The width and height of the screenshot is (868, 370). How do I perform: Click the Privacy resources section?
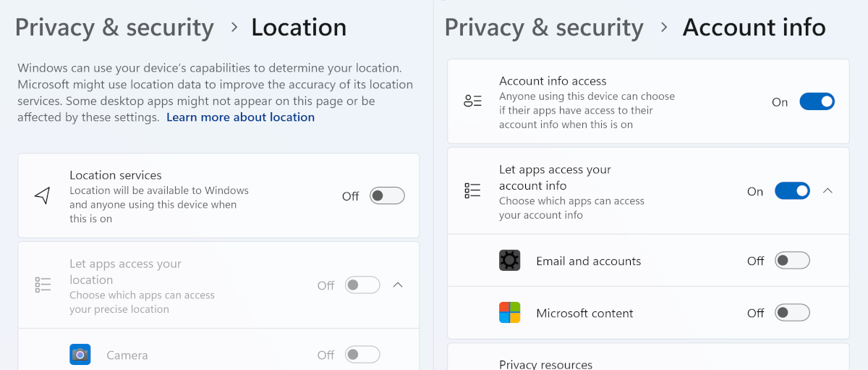[546, 363]
